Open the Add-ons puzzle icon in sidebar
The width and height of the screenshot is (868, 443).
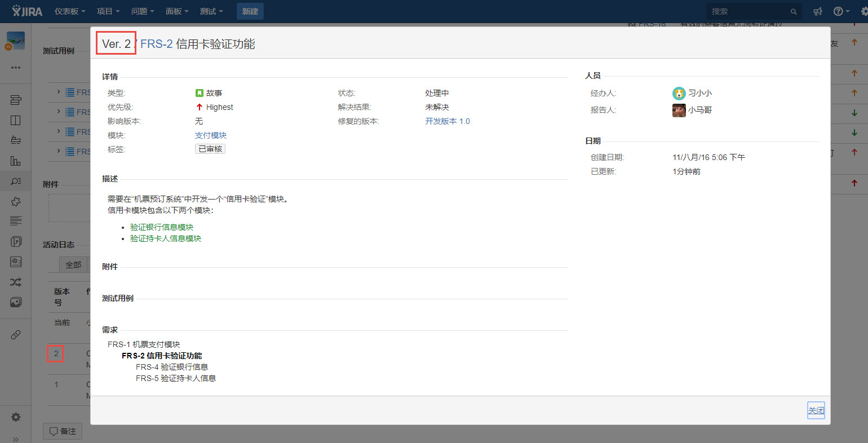pos(16,201)
